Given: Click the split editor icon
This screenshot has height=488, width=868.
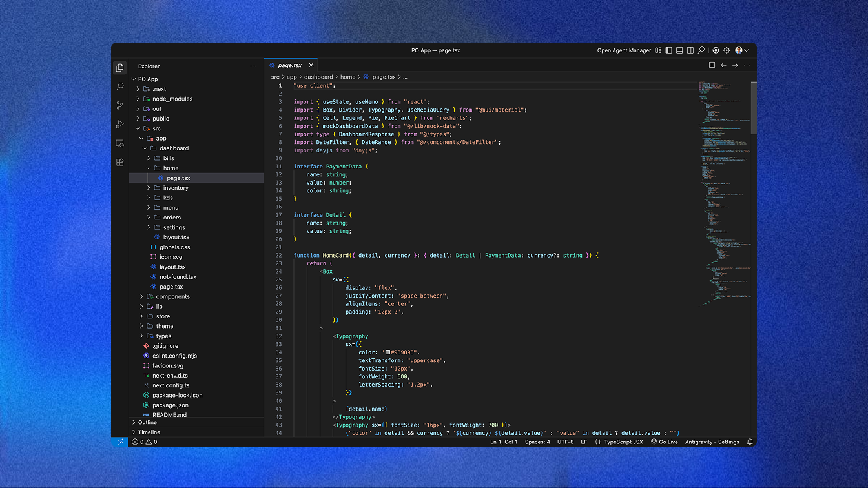Looking at the screenshot, I should [712, 65].
